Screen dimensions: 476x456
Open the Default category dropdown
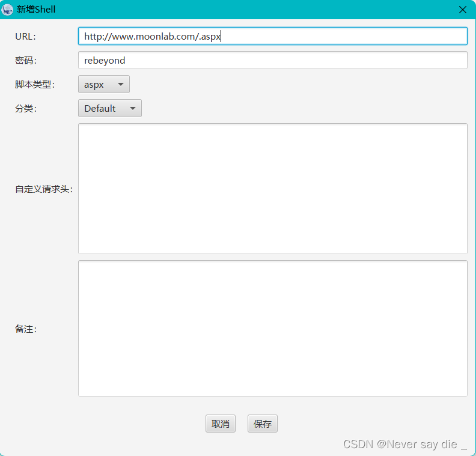[110, 108]
